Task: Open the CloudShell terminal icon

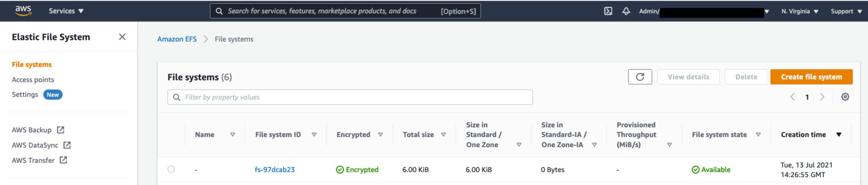Action: pyautogui.click(x=608, y=11)
